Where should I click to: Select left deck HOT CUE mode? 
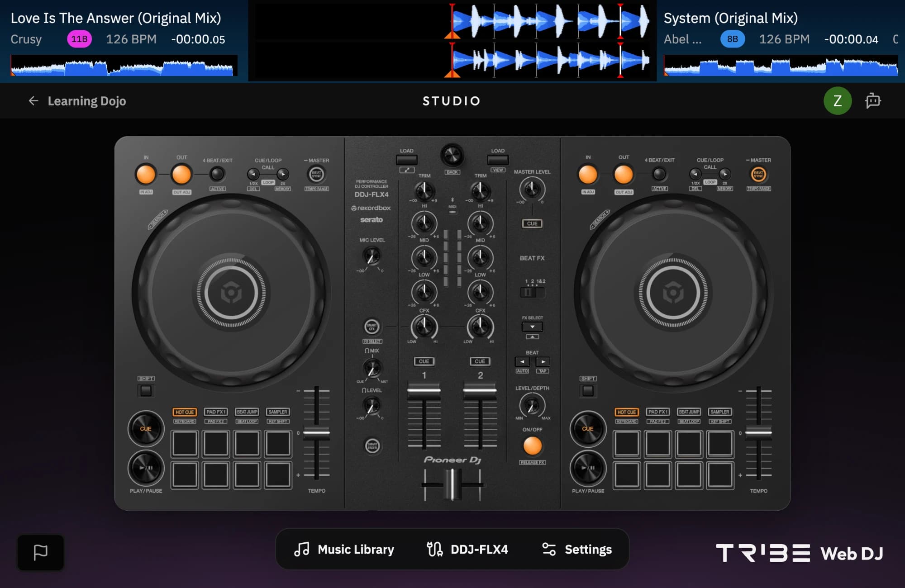(185, 412)
